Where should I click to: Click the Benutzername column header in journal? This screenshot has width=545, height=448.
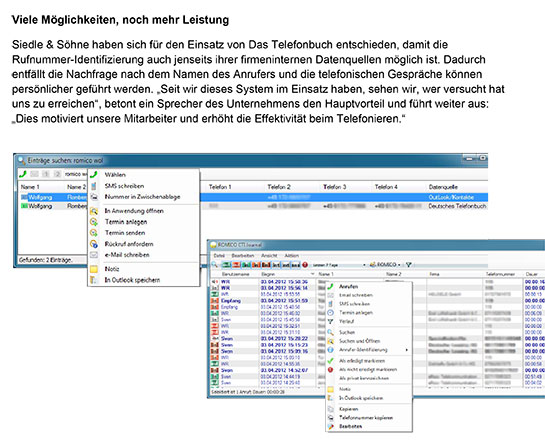pos(236,274)
